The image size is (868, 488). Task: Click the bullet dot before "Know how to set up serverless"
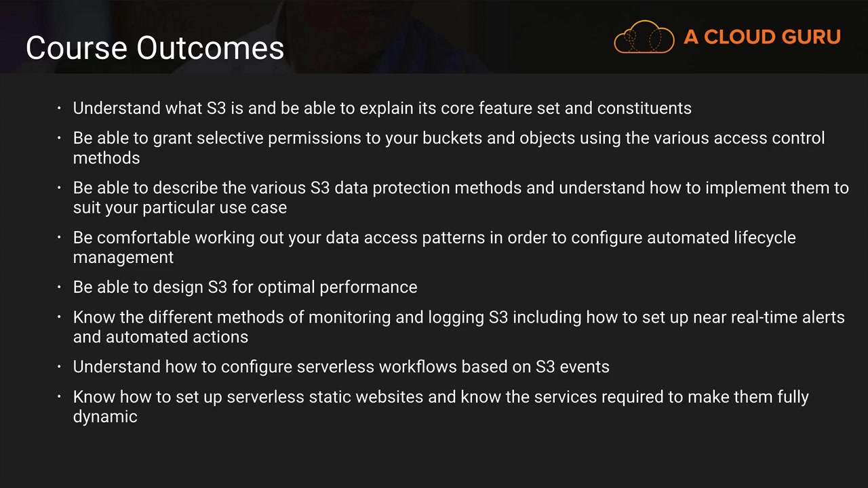tap(59, 396)
